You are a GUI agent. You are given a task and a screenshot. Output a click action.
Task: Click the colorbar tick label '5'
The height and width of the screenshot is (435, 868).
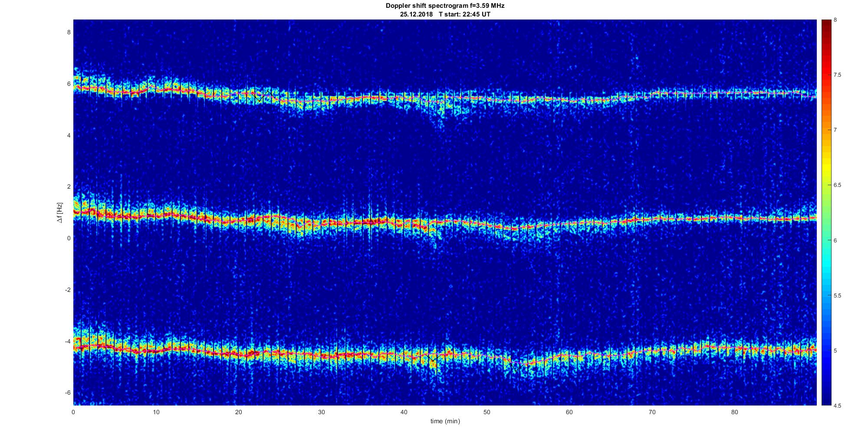tap(835, 350)
